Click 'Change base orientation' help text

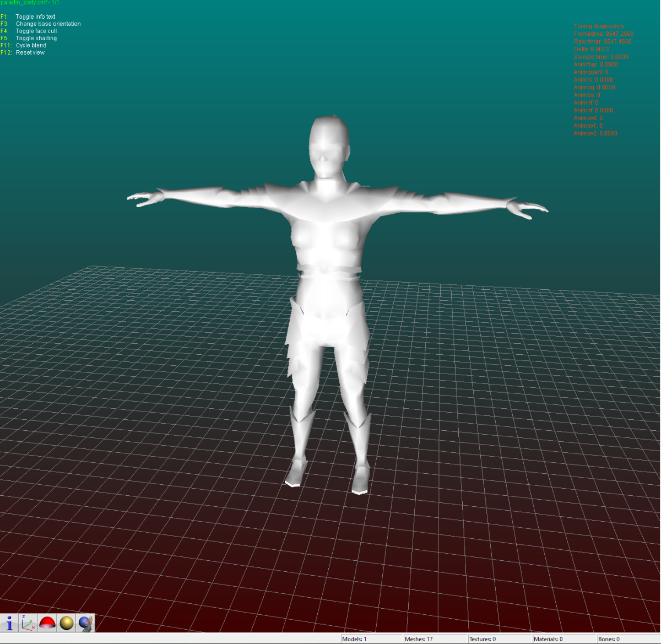point(48,24)
